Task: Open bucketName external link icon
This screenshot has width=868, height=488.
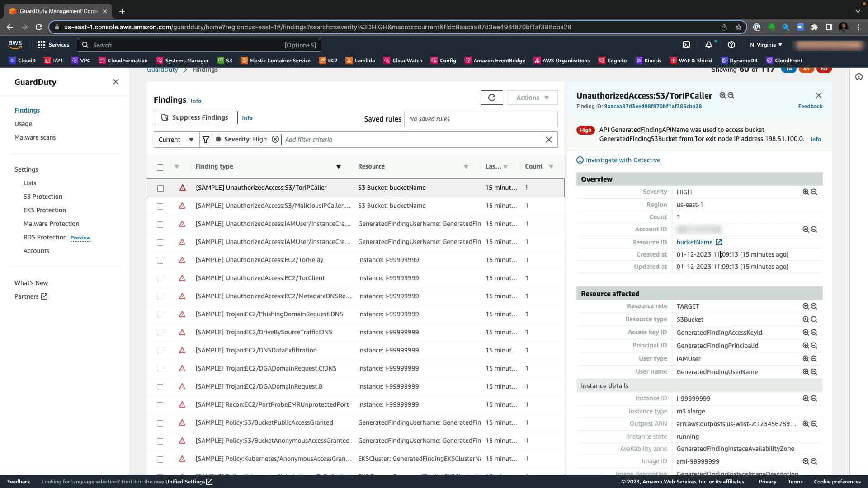Action: pyautogui.click(x=719, y=242)
